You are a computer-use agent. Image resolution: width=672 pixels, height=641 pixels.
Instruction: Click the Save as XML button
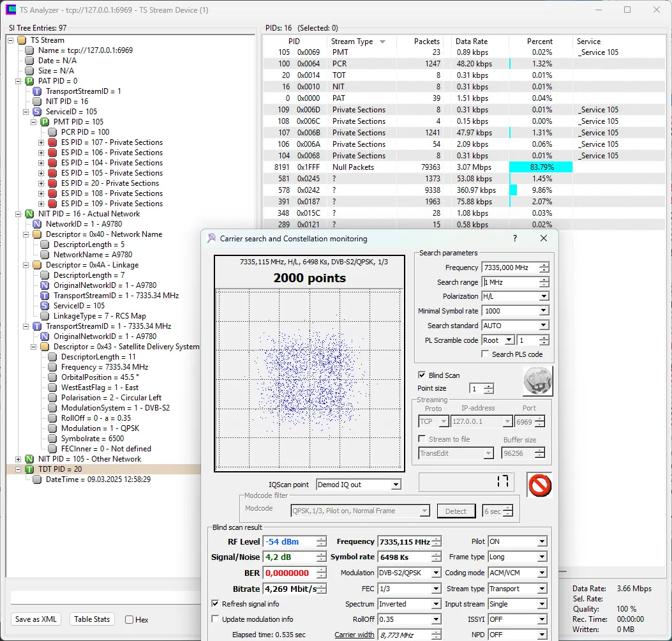[36, 619]
